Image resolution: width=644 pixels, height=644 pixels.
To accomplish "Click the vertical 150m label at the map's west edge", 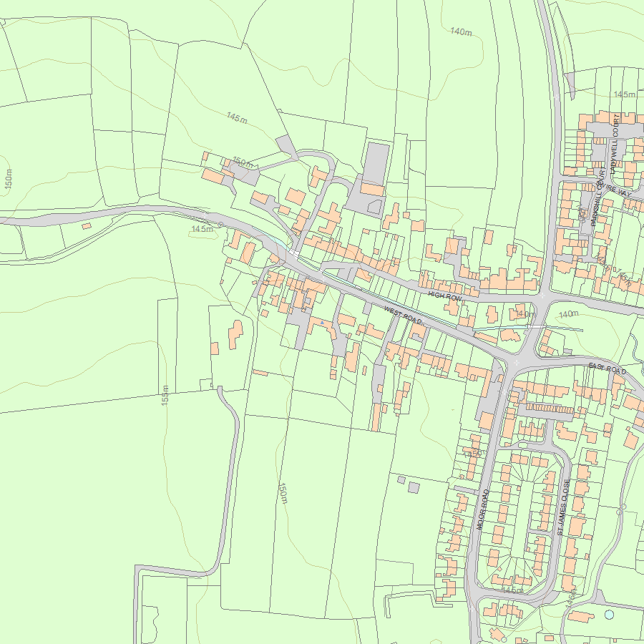I will point(8,179).
